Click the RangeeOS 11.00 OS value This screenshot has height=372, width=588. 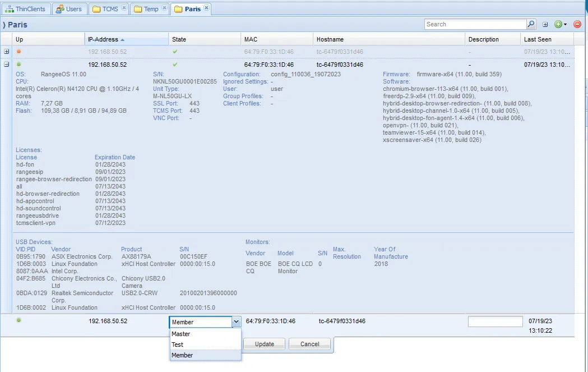click(63, 74)
